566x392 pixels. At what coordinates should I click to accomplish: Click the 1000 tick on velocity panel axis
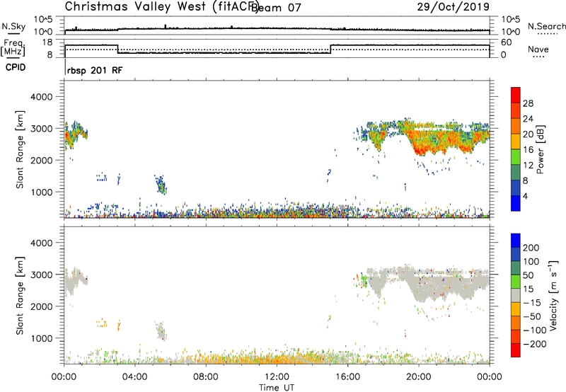(42, 338)
